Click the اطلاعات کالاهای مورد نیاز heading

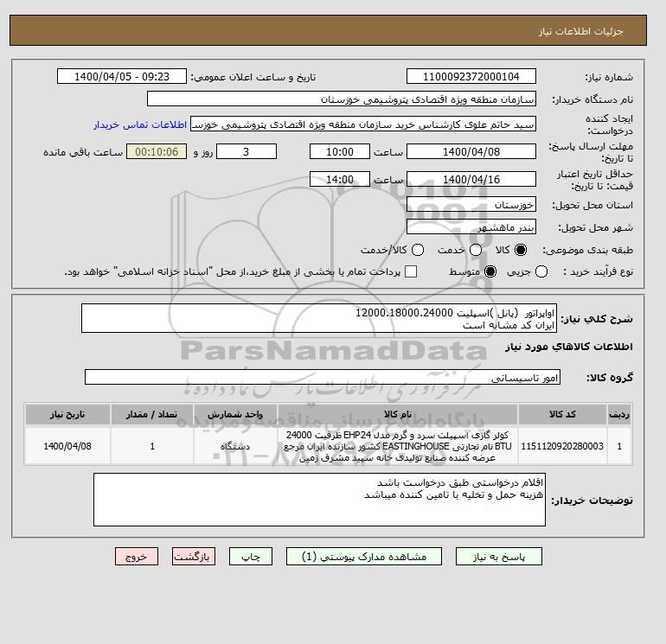point(569,347)
